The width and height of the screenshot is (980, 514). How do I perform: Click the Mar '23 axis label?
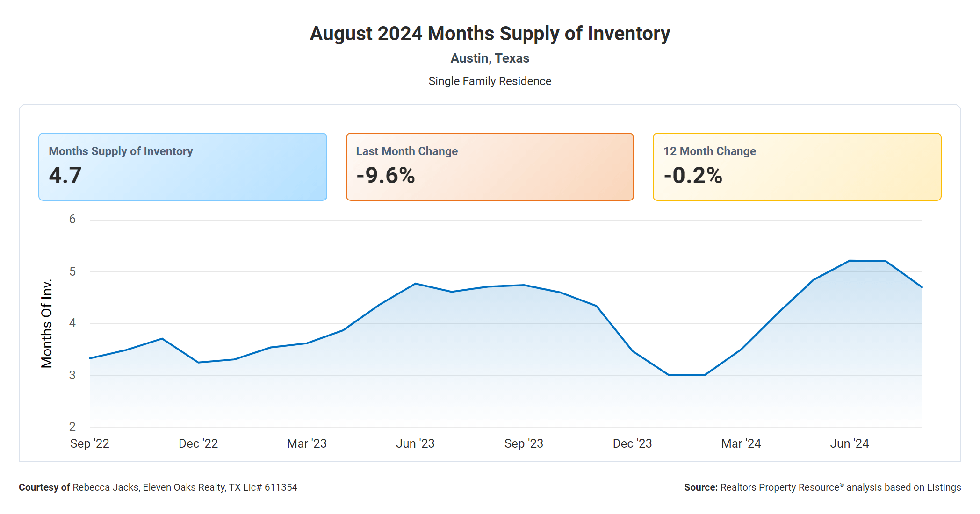pyautogui.click(x=307, y=443)
